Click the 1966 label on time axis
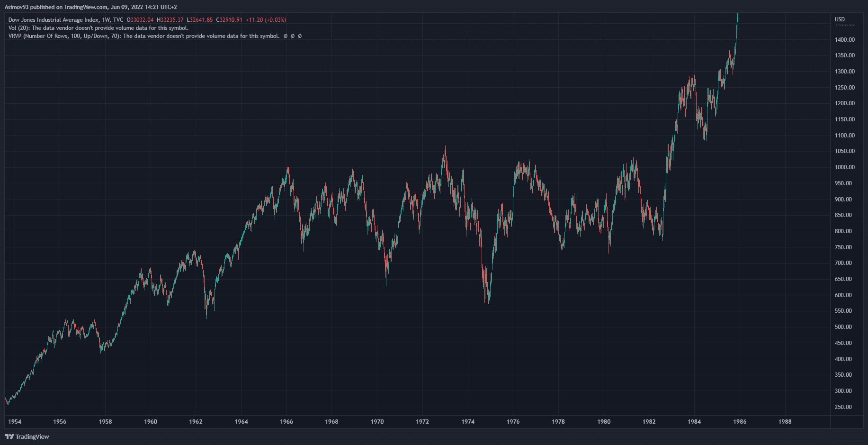Image resolution: width=868 pixels, height=445 pixels. [x=286, y=421]
